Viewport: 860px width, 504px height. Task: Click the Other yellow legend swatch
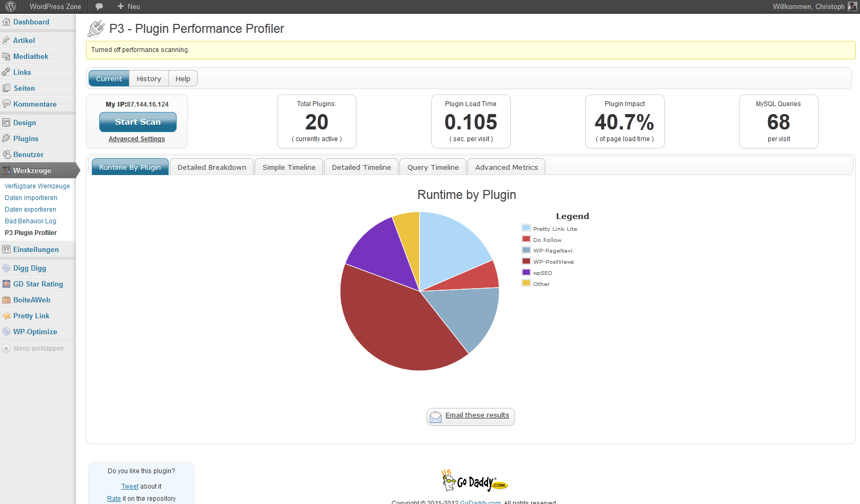coord(526,283)
